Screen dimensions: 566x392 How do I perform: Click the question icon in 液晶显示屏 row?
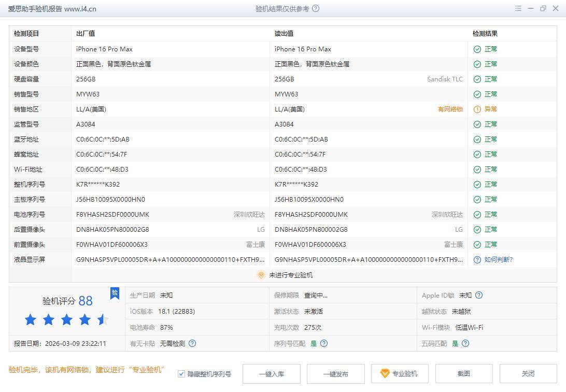tap(477, 260)
